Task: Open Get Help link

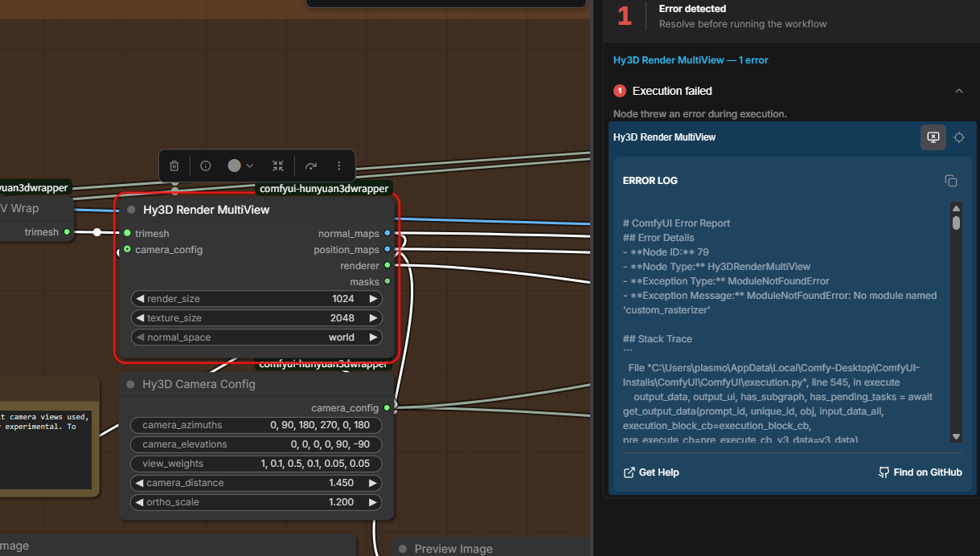Action: point(651,472)
